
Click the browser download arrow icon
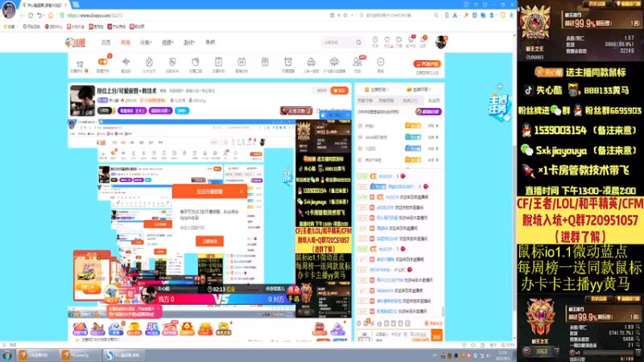pyautogui.click(x=511, y=15)
